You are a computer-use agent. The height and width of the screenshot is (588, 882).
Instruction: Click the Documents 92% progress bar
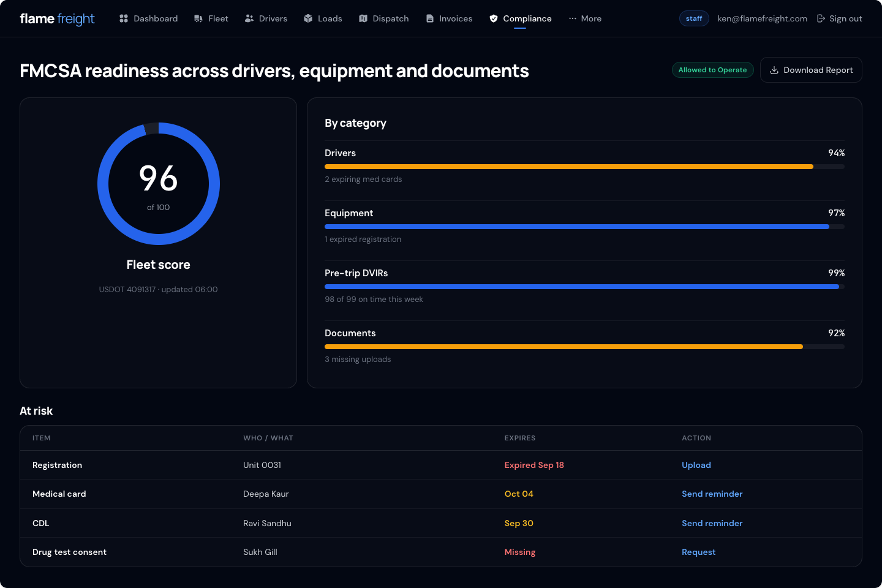(x=584, y=347)
